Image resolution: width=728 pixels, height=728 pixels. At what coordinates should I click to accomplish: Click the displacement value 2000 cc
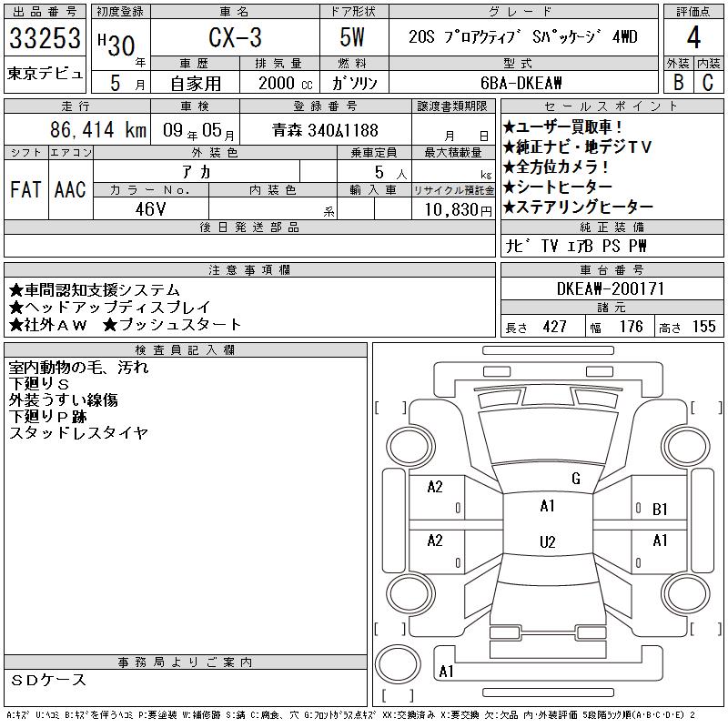click(286, 83)
